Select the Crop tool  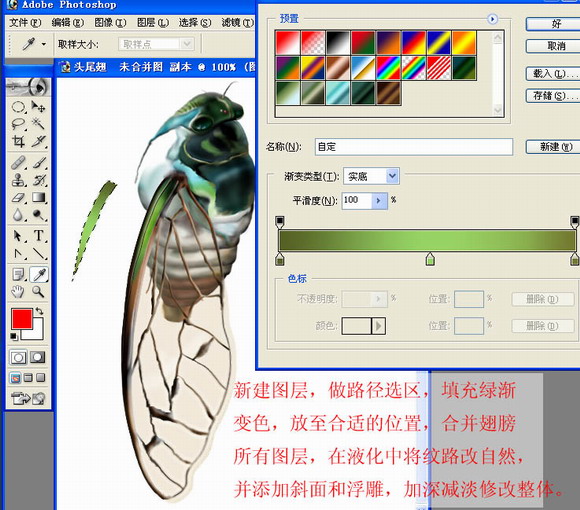[18, 141]
